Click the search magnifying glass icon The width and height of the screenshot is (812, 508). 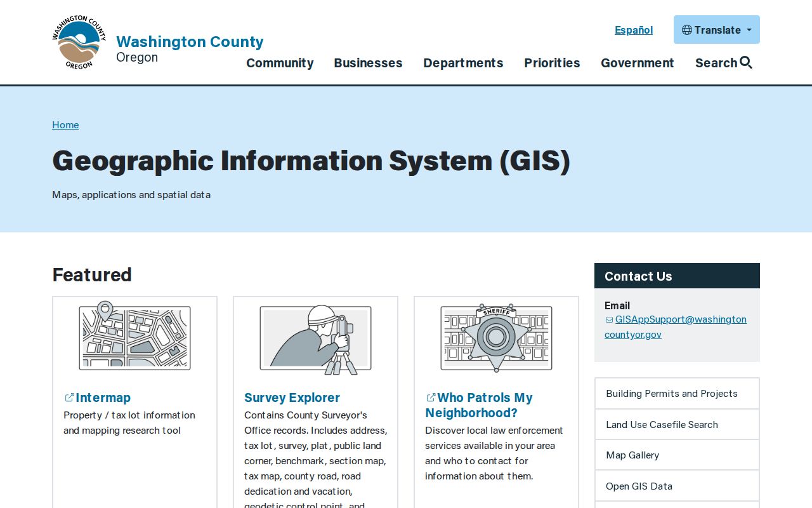click(x=746, y=62)
